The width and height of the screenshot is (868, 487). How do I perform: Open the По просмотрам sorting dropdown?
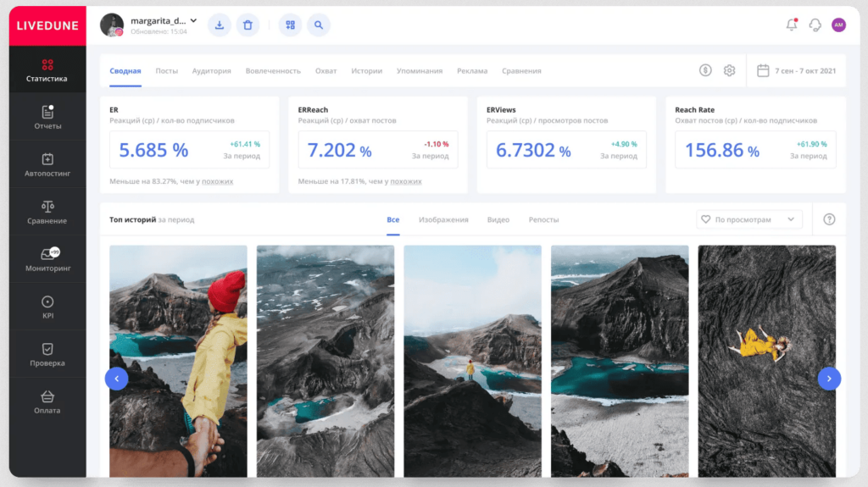coord(748,219)
